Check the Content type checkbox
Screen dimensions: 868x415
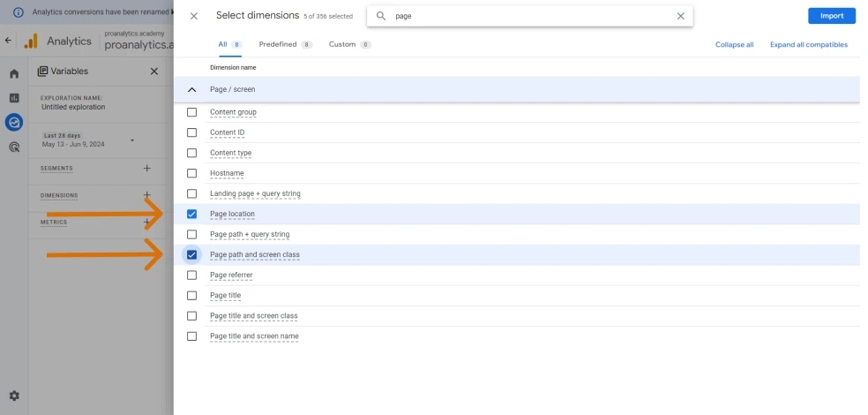[x=191, y=153]
